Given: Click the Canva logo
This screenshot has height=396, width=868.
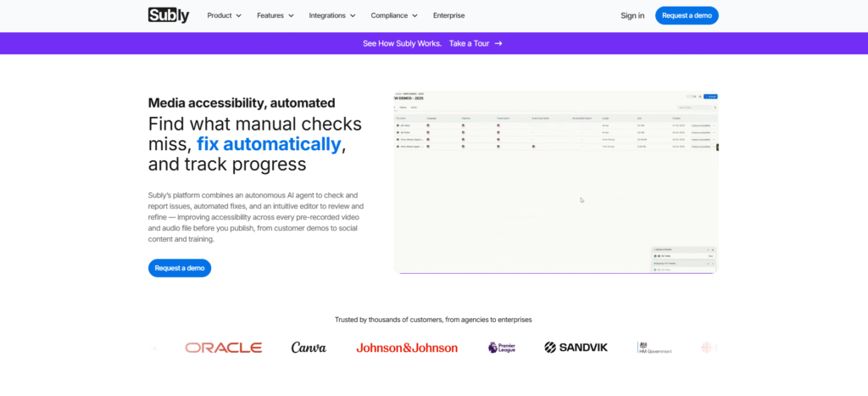Looking at the screenshot, I should click(309, 348).
